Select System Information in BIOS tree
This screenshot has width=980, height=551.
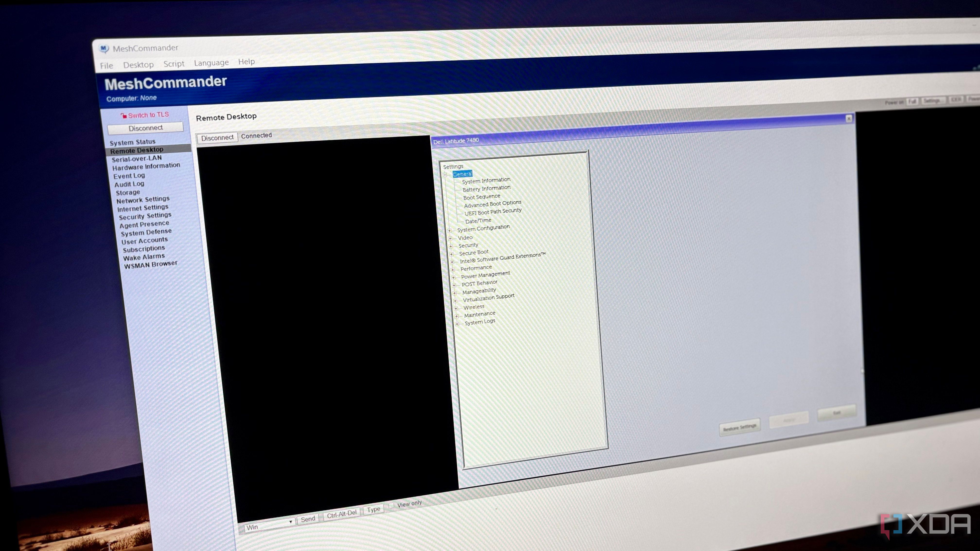pos(486,180)
